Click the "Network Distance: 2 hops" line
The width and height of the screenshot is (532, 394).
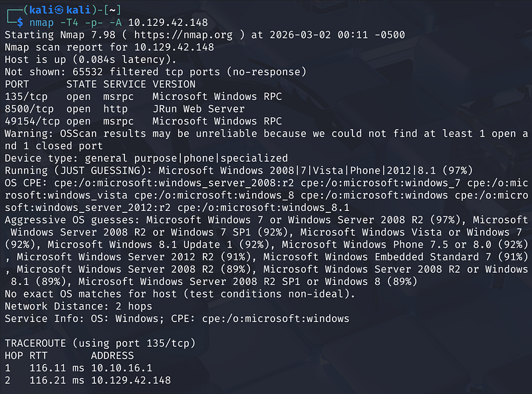click(x=78, y=306)
